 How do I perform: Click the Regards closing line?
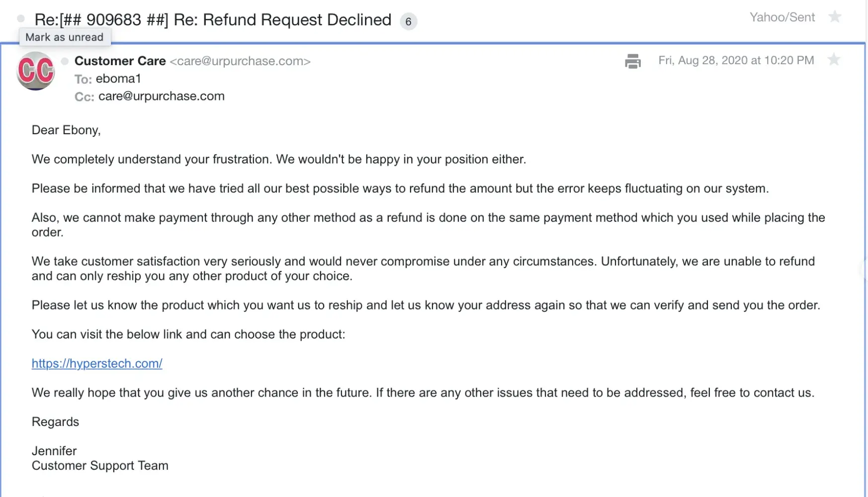[x=55, y=422]
